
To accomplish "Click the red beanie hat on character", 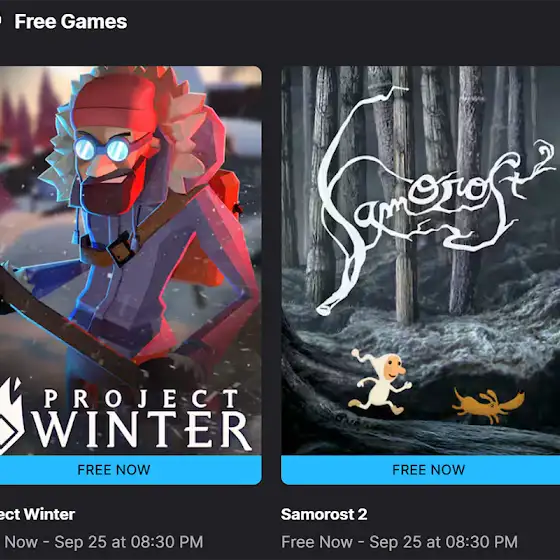I will pyautogui.click(x=115, y=104).
